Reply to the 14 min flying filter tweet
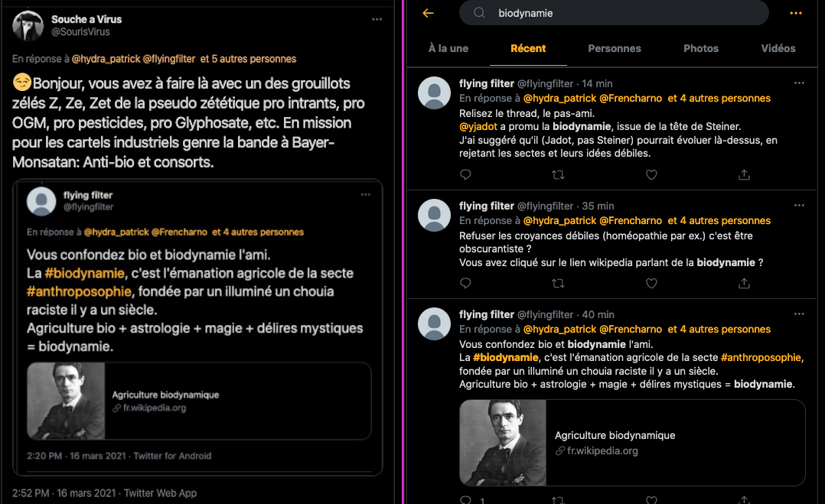This screenshot has width=825, height=504. tap(465, 174)
